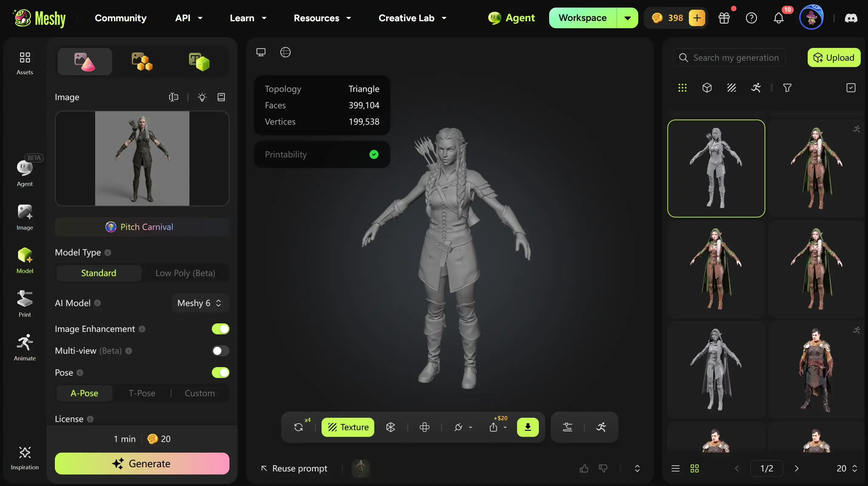Click the remesh icon in viewport toolbar

click(x=391, y=427)
